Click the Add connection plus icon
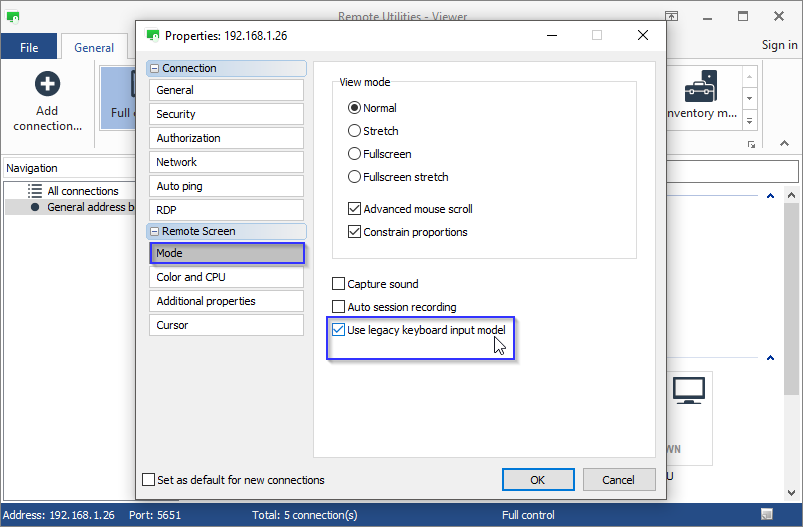 (47, 85)
